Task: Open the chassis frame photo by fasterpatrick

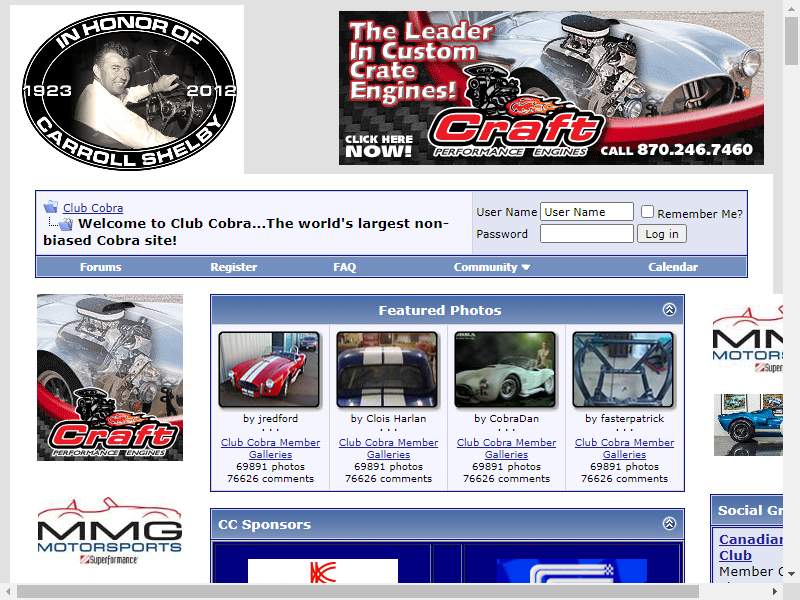Action: [x=623, y=369]
